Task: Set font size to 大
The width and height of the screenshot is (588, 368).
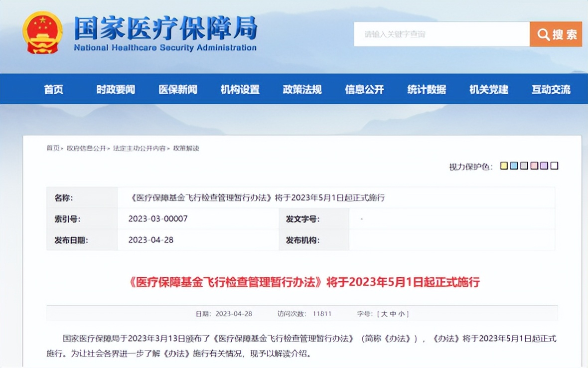Action: [384, 313]
